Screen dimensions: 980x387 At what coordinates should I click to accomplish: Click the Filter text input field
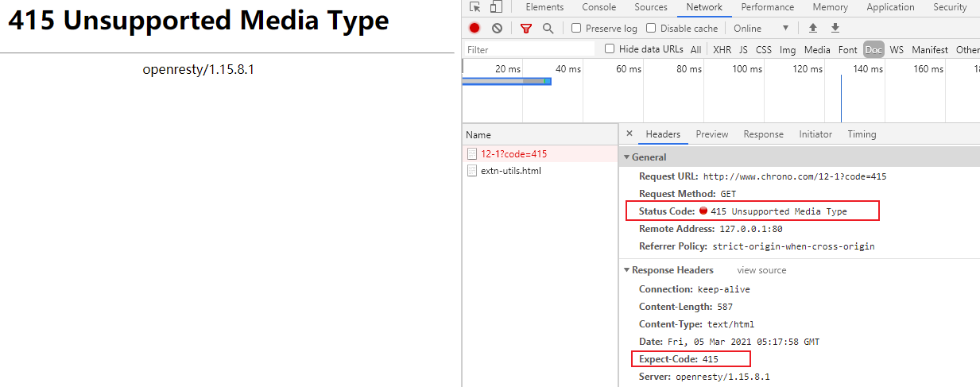coord(529,49)
